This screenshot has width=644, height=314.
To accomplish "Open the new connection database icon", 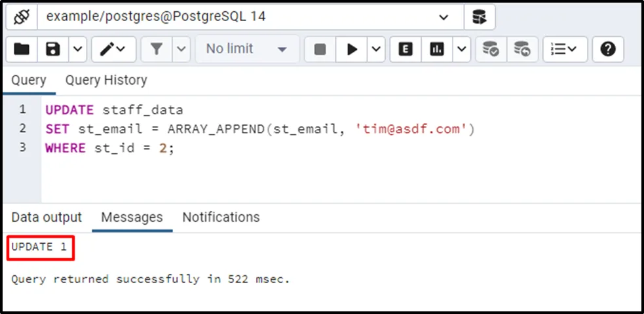I will point(480,17).
